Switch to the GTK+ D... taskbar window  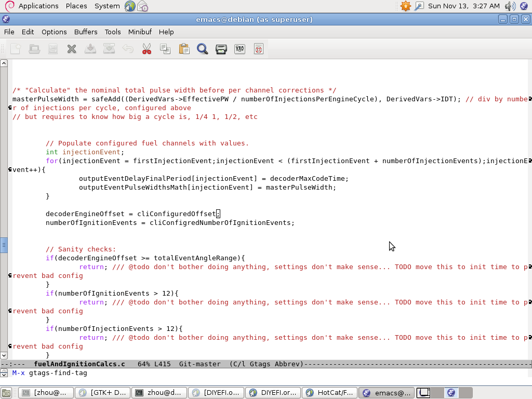pos(103,393)
